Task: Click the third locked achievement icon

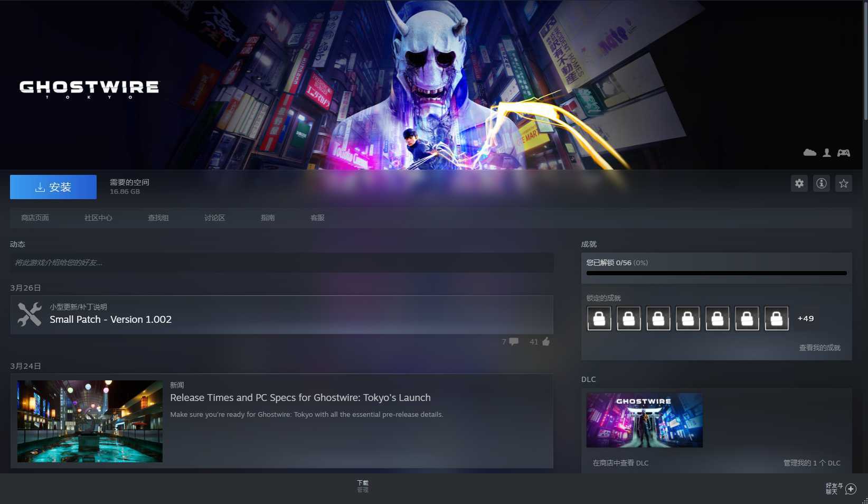Action: [658, 319]
